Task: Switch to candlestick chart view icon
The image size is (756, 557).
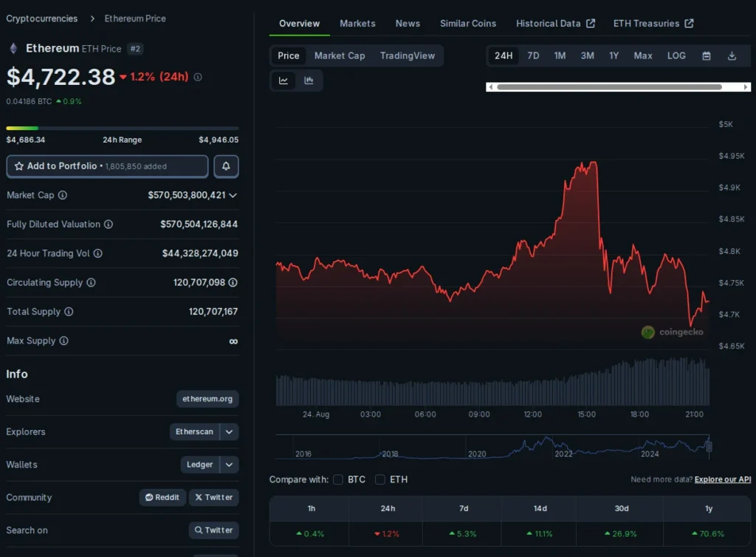Action: point(309,81)
